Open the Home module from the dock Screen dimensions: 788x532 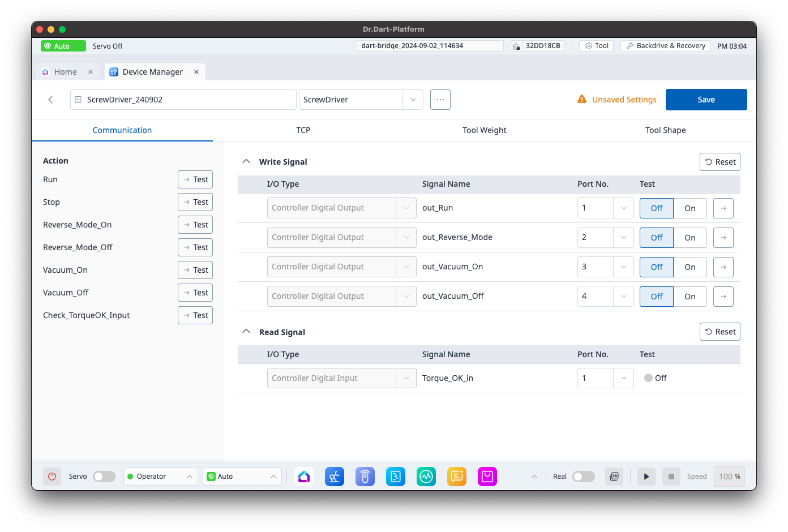pyautogui.click(x=304, y=477)
